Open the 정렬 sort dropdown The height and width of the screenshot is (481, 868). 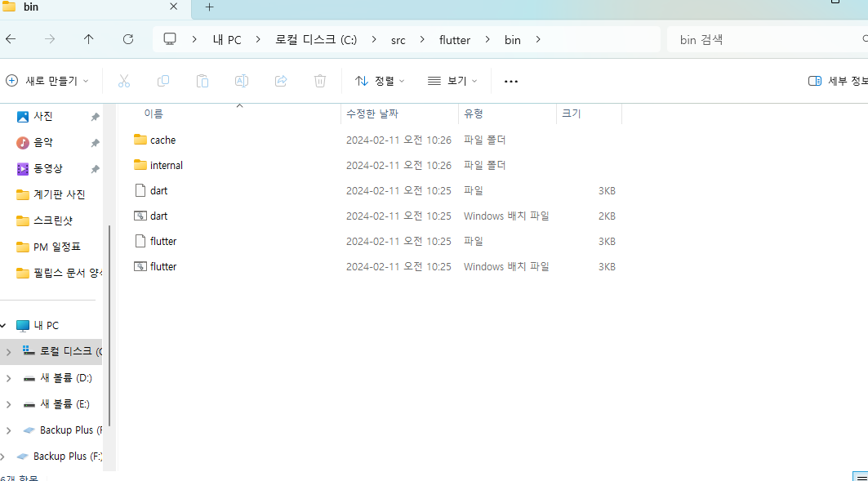[380, 82]
